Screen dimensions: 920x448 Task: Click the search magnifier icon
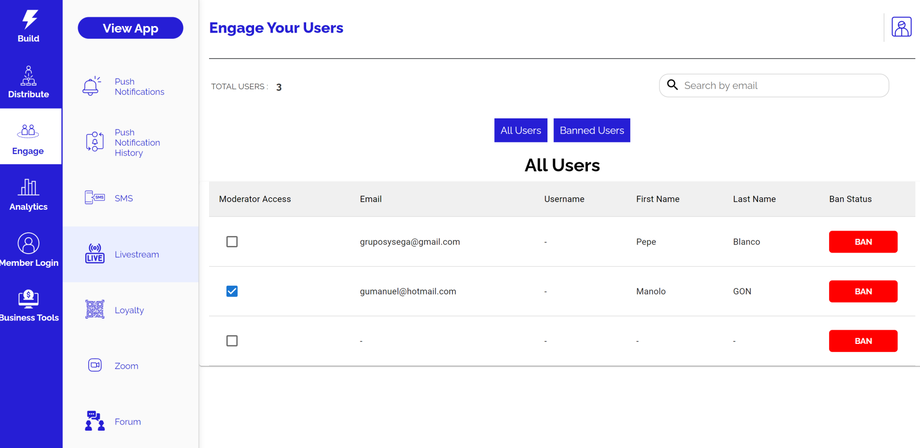[x=673, y=85]
